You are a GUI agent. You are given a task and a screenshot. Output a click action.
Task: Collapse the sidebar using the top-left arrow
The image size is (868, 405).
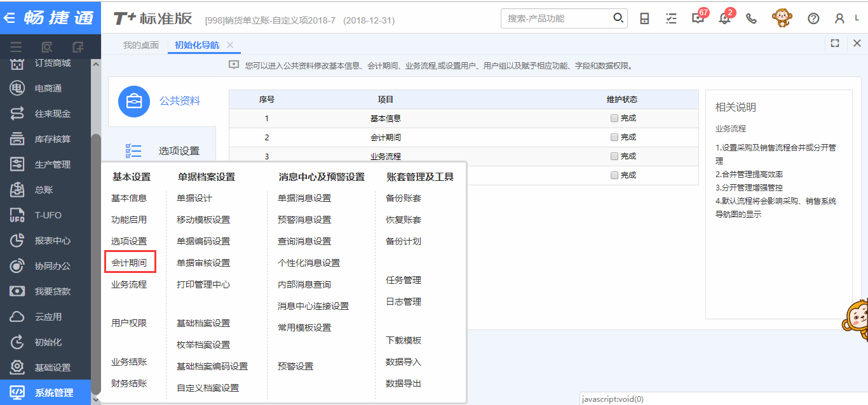(x=10, y=17)
